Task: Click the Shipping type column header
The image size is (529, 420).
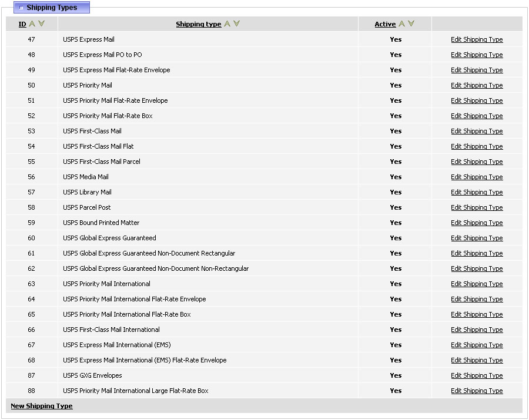Action: point(199,24)
